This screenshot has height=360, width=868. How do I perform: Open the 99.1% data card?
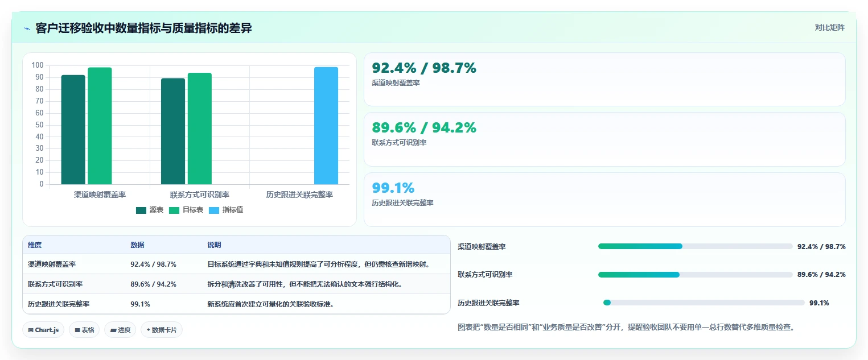604,200
